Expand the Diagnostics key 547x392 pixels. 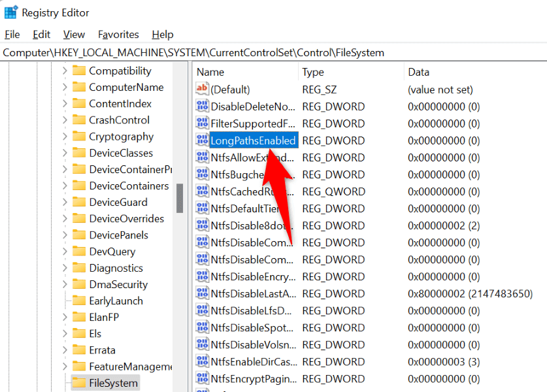65,268
